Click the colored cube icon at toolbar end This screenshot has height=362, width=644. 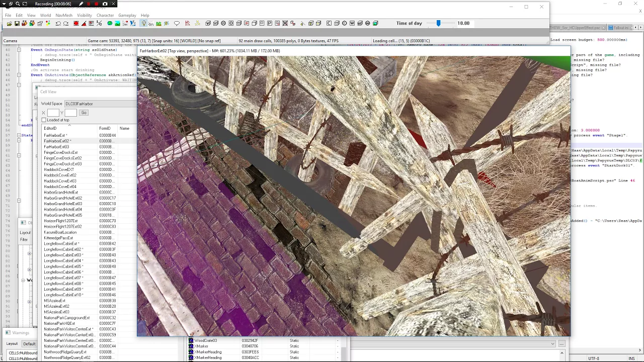point(375,23)
